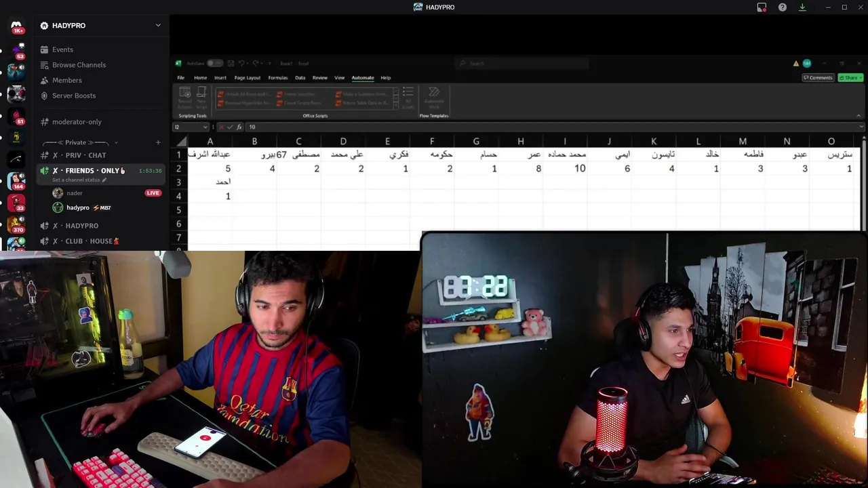This screenshot has width=868, height=488.
Task: Edit 'Set a channel status' text
Action: coord(79,180)
